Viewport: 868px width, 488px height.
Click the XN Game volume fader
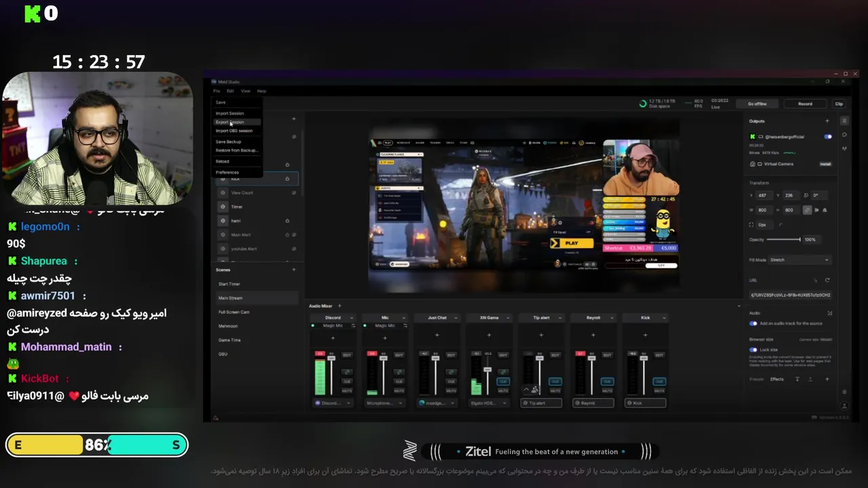click(487, 369)
